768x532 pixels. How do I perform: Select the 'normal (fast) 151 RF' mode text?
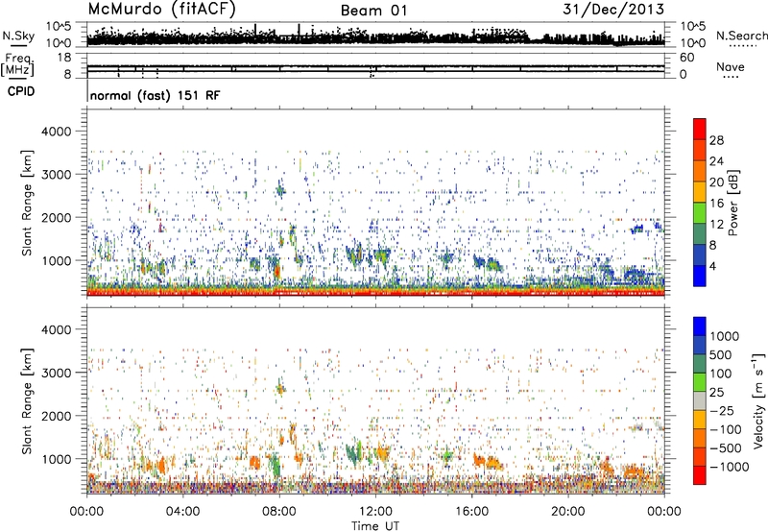click(156, 95)
